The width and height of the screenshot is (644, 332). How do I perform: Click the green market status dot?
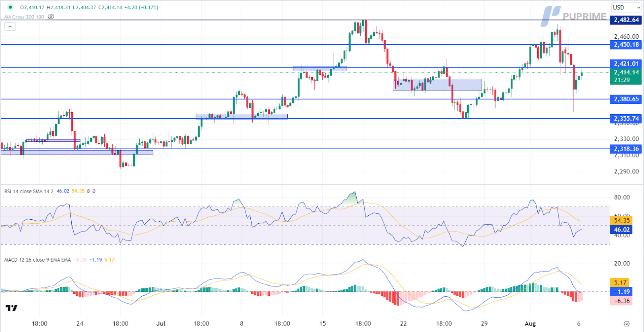click(x=10, y=7)
